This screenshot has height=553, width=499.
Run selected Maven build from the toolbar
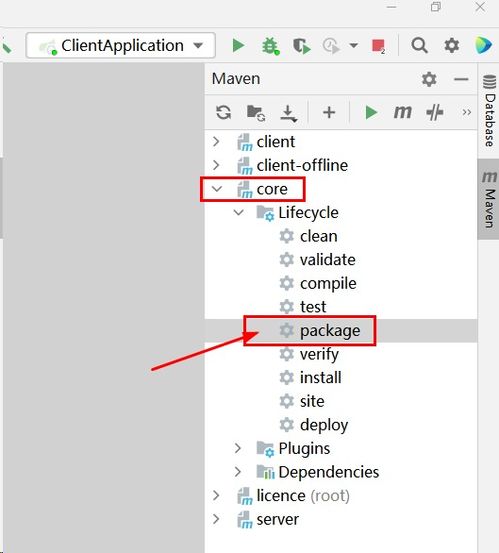point(371,113)
